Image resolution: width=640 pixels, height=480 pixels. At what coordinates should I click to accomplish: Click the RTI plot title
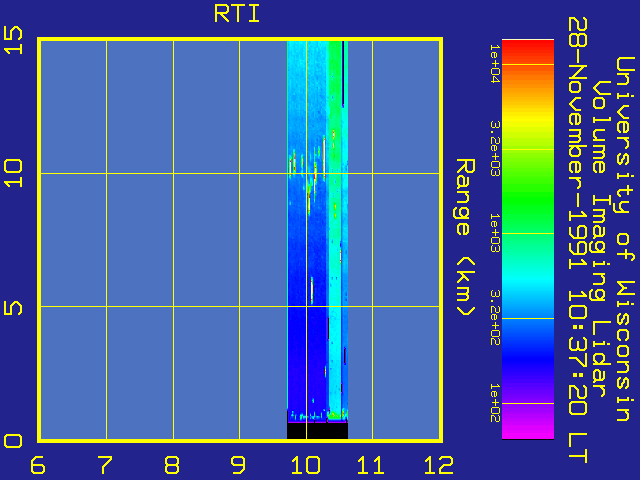pos(237,14)
